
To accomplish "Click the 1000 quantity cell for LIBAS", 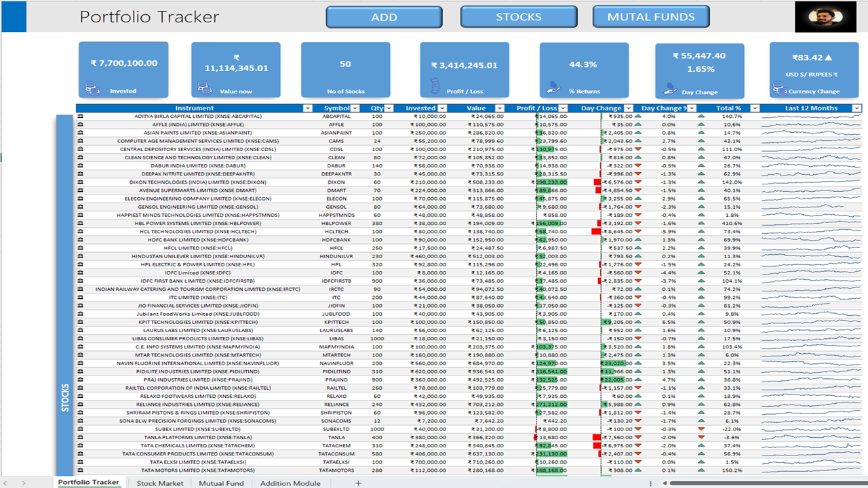I will click(x=377, y=339).
